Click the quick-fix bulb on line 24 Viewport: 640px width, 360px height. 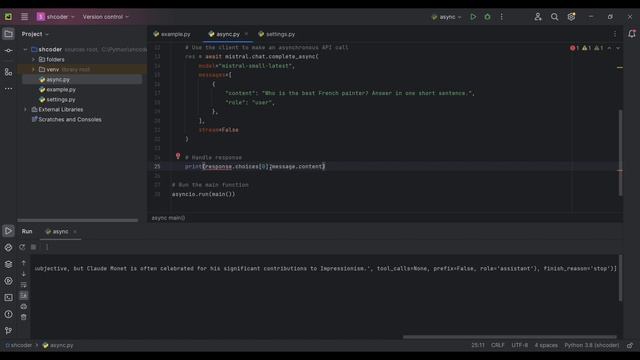click(x=178, y=156)
